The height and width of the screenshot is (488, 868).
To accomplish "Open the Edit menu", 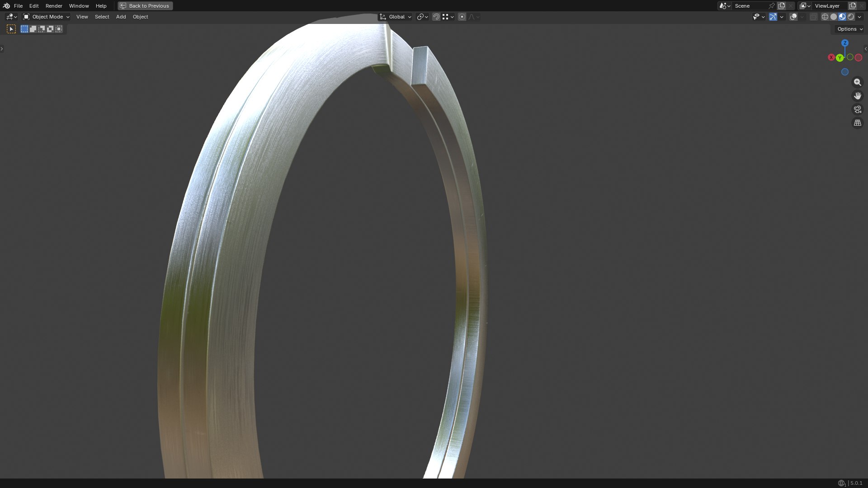I will coord(34,6).
